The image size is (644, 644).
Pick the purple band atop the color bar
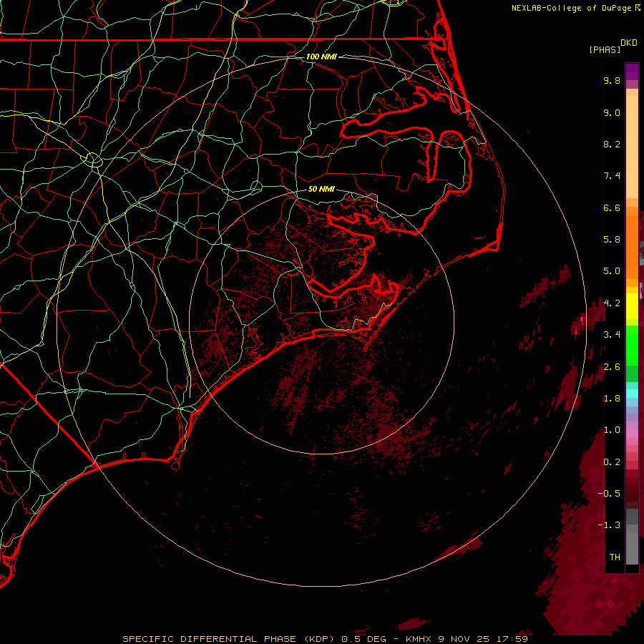click(x=632, y=72)
